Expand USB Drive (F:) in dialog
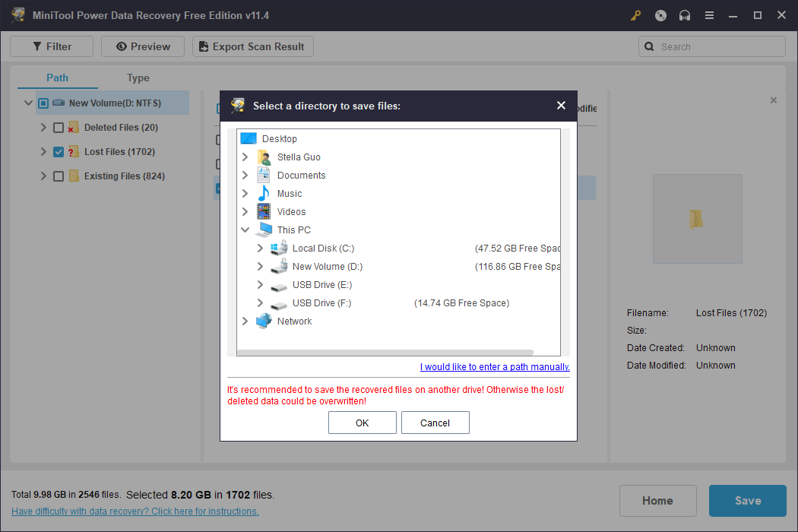Screen dimensions: 798x532 (x=260, y=303)
